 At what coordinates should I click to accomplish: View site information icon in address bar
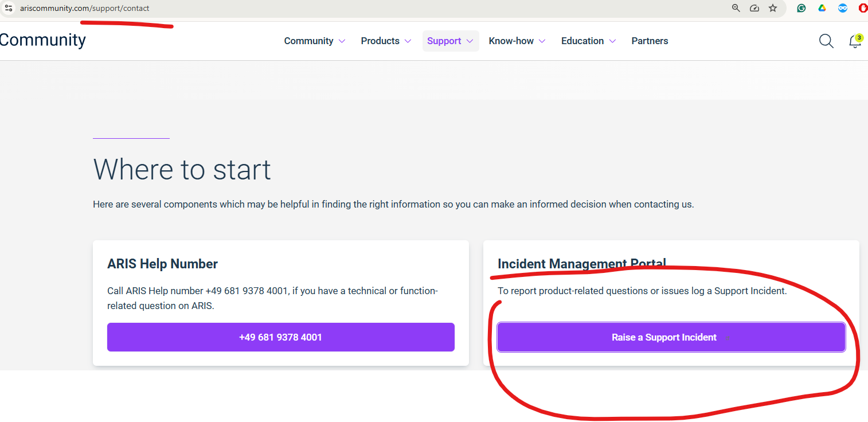pyautogui.click(x=8, y=8)
